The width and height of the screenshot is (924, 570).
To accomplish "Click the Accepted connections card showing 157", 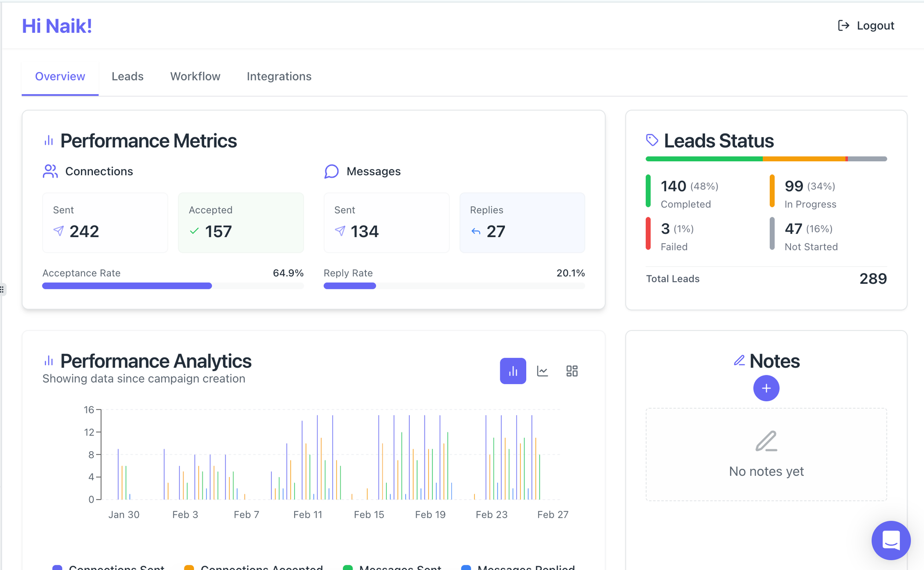I will point(241,223).
